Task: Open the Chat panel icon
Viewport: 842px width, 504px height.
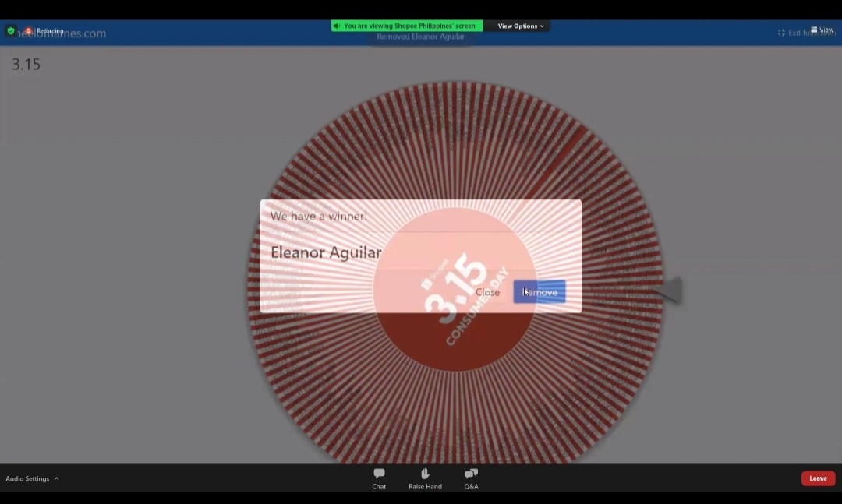Action: (379, 478)
